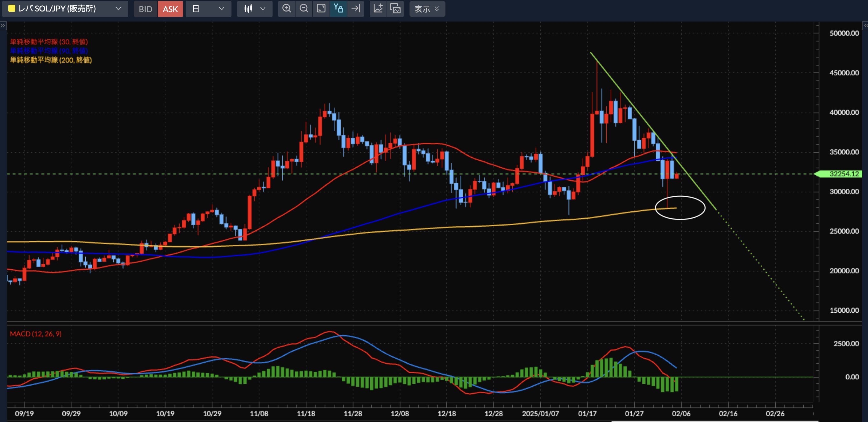The width and height of the screenshot is (868, 422).
Task: Select the 単純移動平均線 (200, 終値) indicator label
Action: [x=51, y=60]
